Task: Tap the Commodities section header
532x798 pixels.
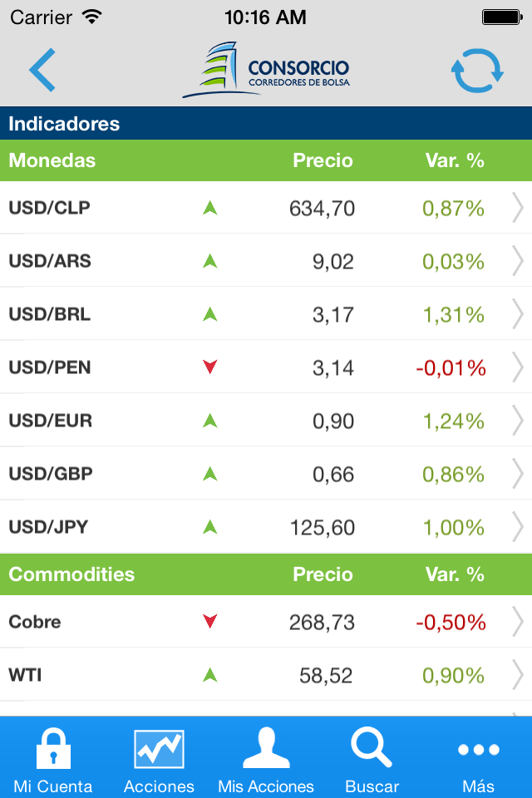Action: point(71,574)
